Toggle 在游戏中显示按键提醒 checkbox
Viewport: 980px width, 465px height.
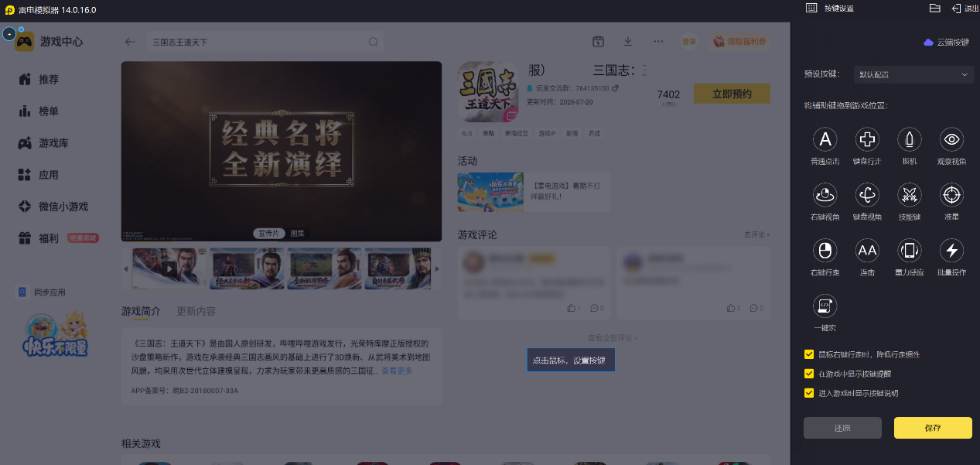click(809, 374)
